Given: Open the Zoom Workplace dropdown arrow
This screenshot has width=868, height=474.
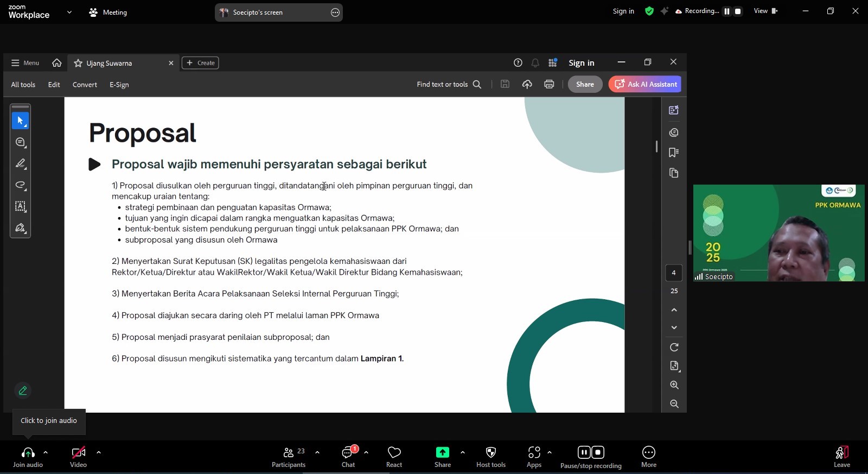Looking at the screenshot, I should tap(69, 12).
